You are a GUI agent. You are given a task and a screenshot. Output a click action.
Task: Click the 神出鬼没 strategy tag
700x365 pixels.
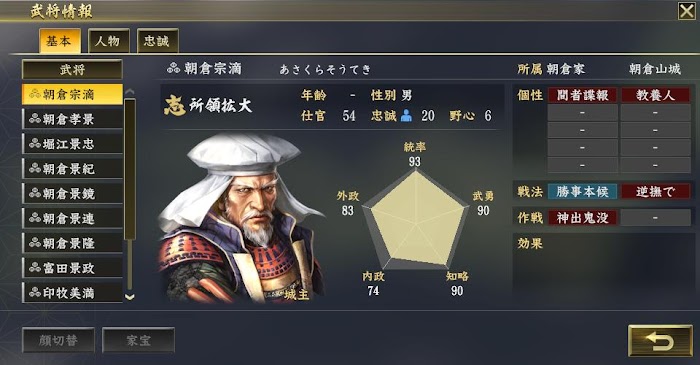click(x=582, y=218)
